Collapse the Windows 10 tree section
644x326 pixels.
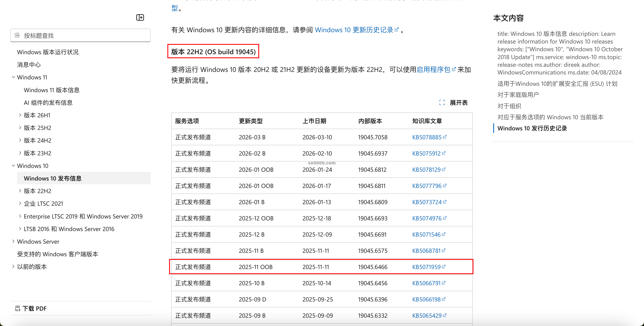pyautogui.click(x=13, y=166)
